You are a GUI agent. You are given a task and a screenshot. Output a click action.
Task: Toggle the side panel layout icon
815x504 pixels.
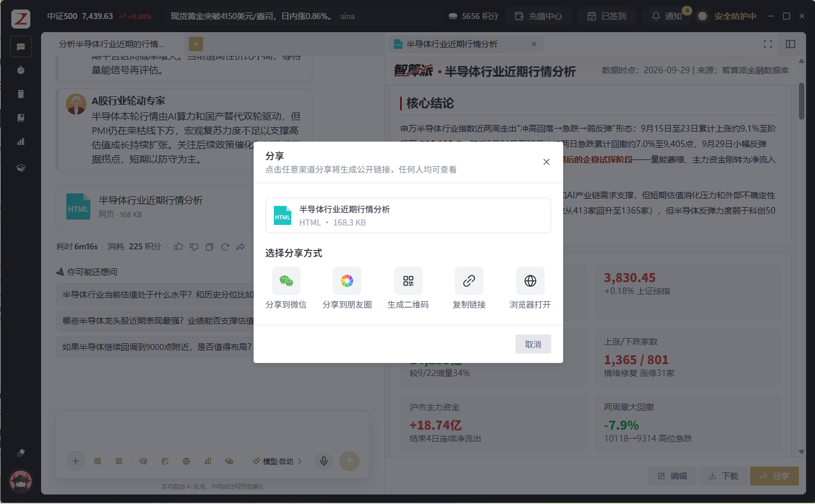point(791,44)
